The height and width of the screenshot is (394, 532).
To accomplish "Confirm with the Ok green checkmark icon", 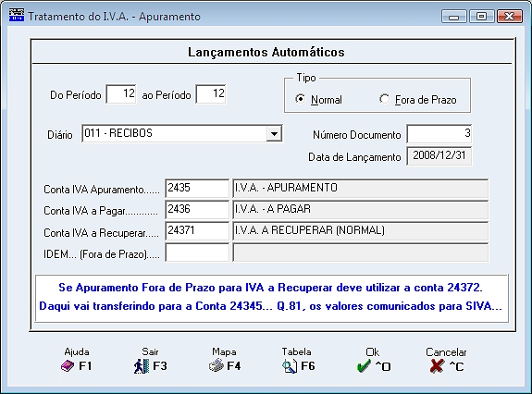I will pos(364,366).
